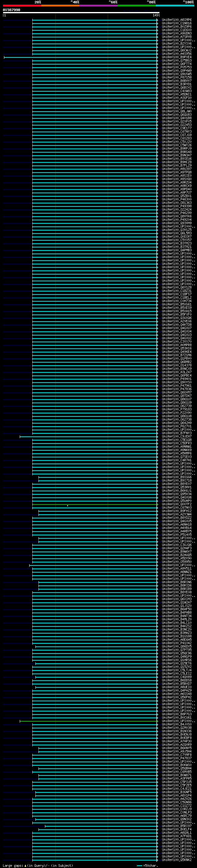Click the long alignment bar of UniRef100_B9PXE4
Viewport: 197px width, 868px height.
point(81,57)
